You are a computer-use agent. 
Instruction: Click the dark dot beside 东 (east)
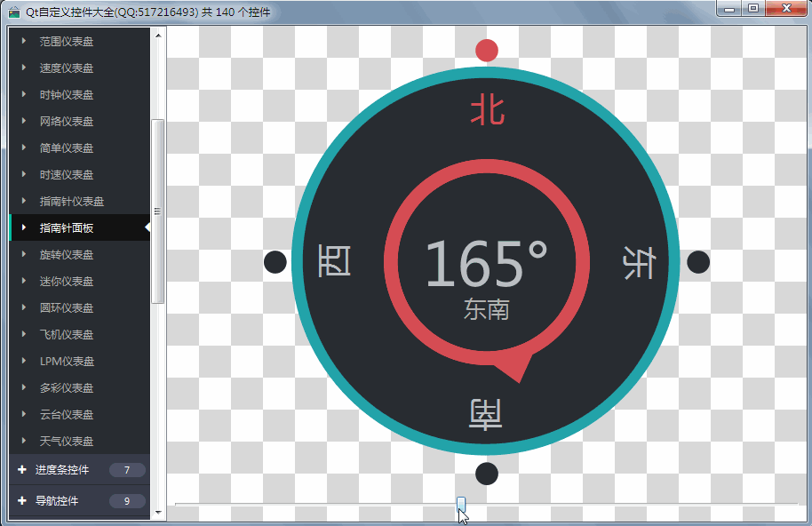coord(698,262)
